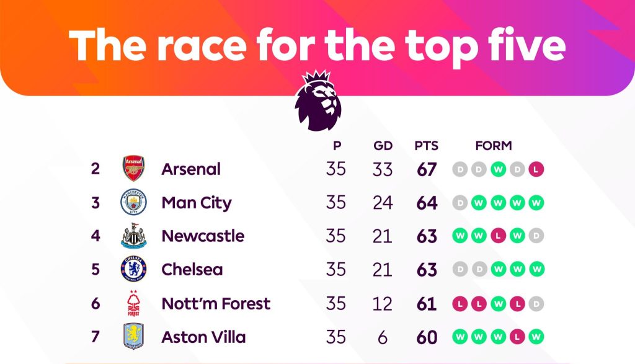Click Aston Villa's red L form badge

[517, 337]
